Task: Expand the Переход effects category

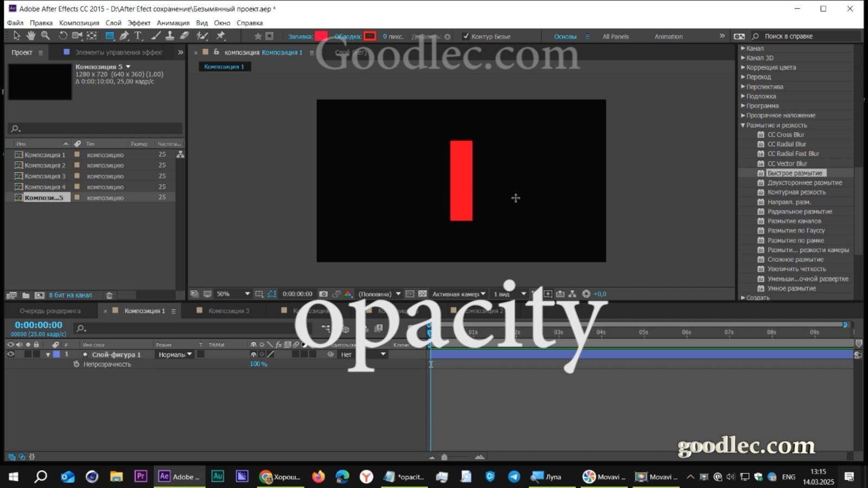Action: tap(743, 77)
